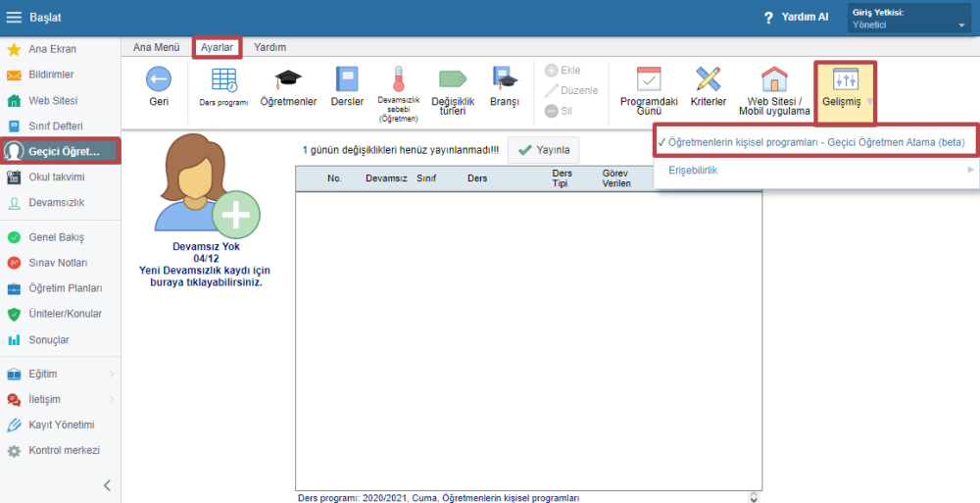Click the Sil toolbar button

[559, 112]
